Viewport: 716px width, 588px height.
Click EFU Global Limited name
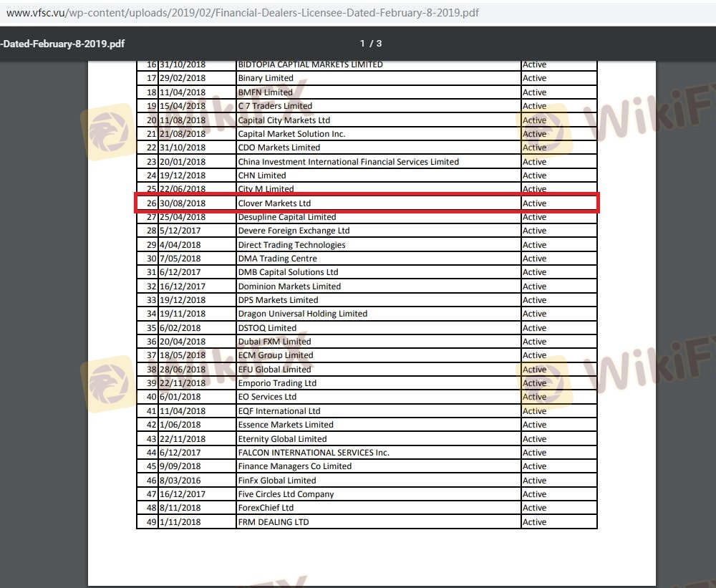point(274,370)
